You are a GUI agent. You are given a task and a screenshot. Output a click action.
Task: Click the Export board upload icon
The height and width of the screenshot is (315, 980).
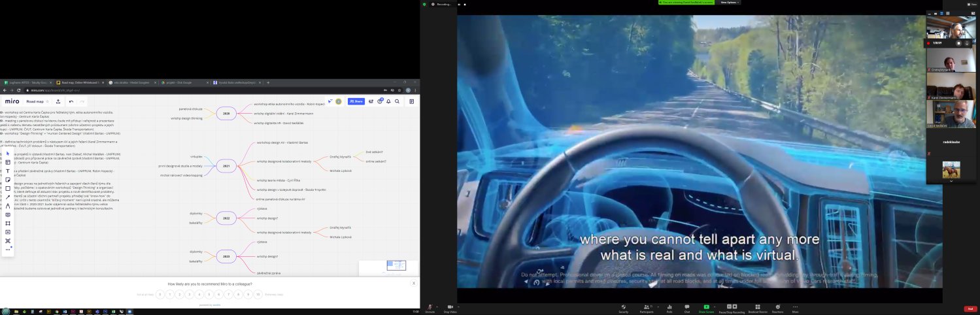click(58, 102)
